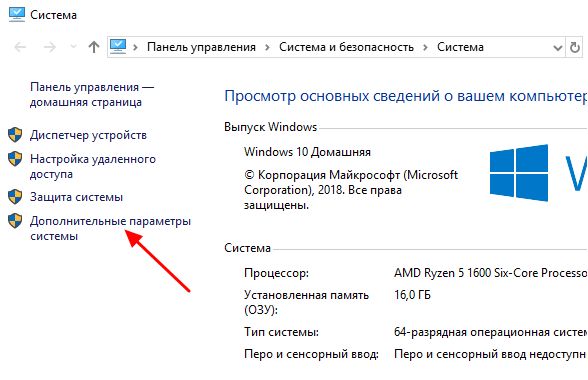Image resolution: width=588 pixels, height=380 pixels.
Task: Open Панель управления breadcrumb
Action: point(201,47)
